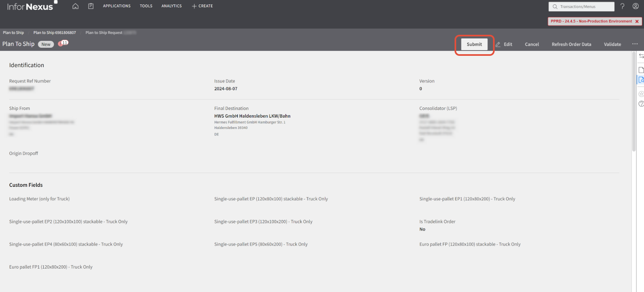
Task: Click the Is Tradelink Order value No
Action: [x=422, y=229]
